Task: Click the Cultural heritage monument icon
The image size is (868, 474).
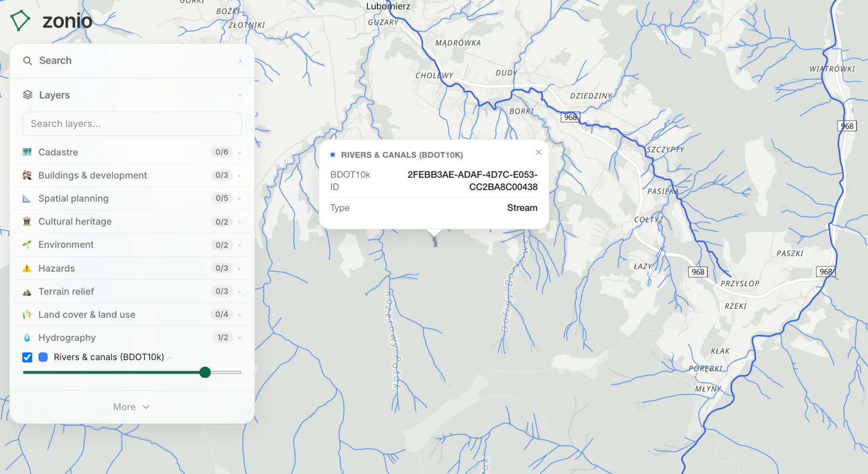Action: (x=27, y=222)
